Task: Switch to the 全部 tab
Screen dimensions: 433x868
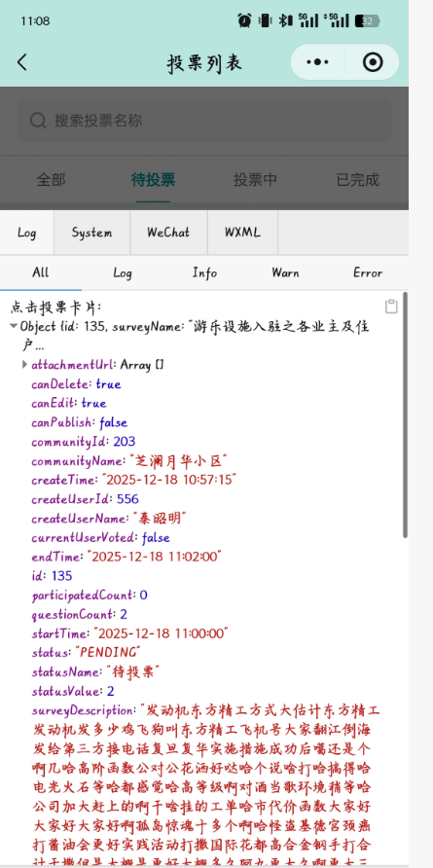Action: pyautogui.click(x=51, y=180)
